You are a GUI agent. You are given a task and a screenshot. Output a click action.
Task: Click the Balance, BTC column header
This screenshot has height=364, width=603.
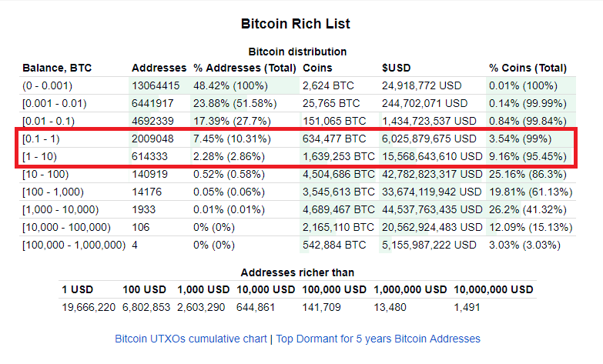pyautogui.click(x=57, y=68)
